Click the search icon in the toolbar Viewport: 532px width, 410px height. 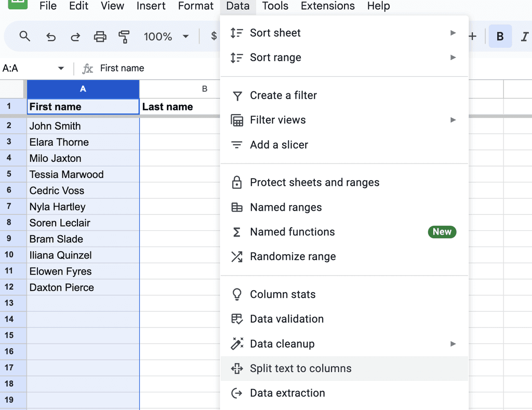pyautogui.click(x=24, y=36)
